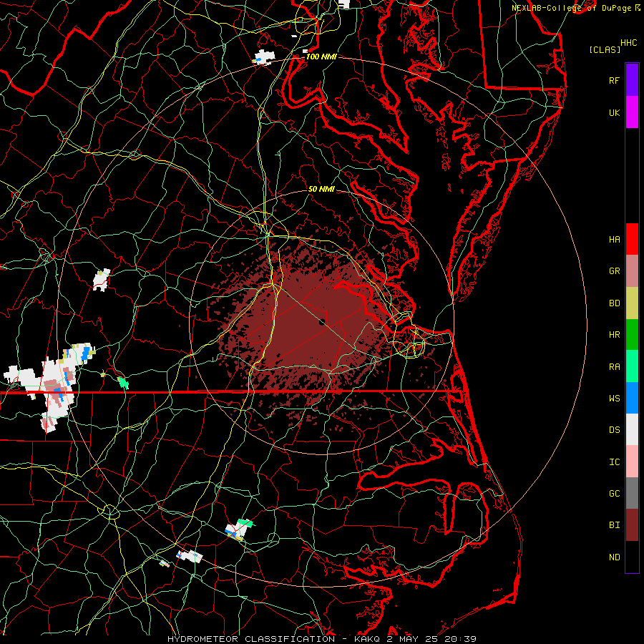
Task: Click the UK magenta legend swatch
Action: (x=632, y=112)
